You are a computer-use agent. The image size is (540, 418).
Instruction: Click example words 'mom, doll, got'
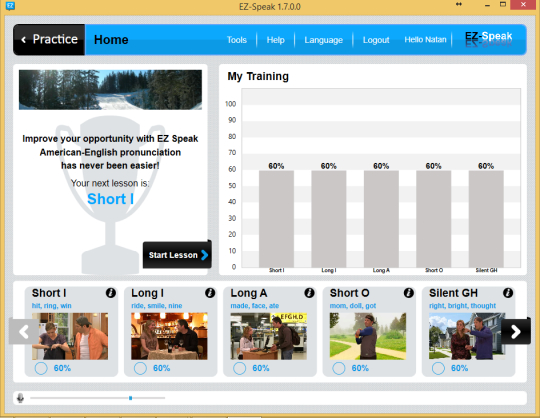point(353,305)
